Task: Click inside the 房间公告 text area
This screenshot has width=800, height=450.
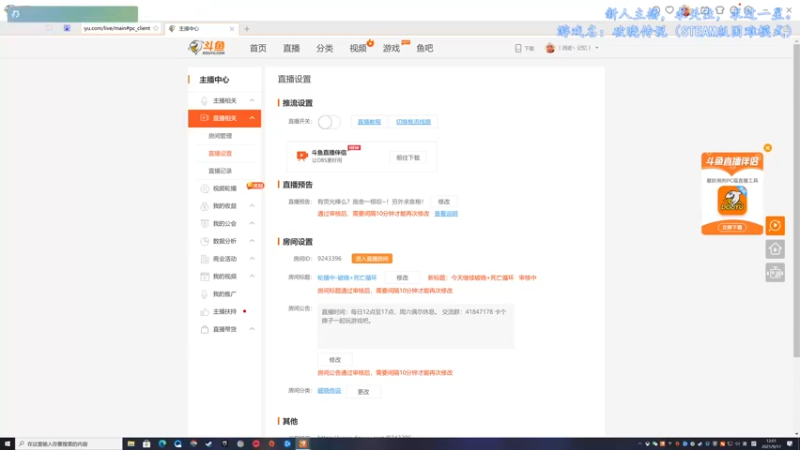Action: [x=415, y=326]
